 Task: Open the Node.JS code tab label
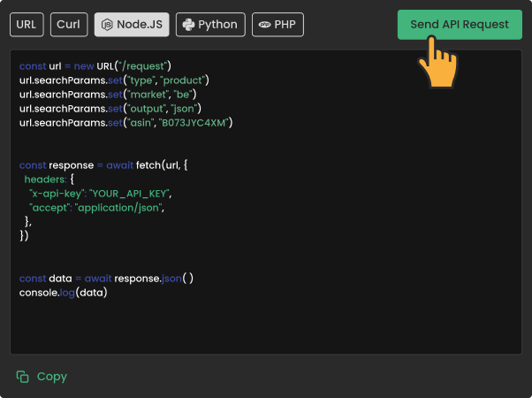[x=138, y=25]
